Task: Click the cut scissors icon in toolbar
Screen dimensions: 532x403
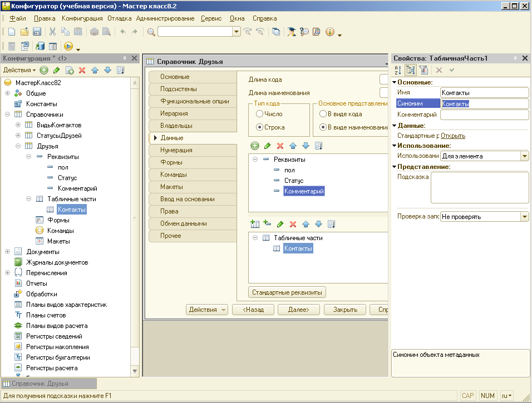Action: pos(52,32)
